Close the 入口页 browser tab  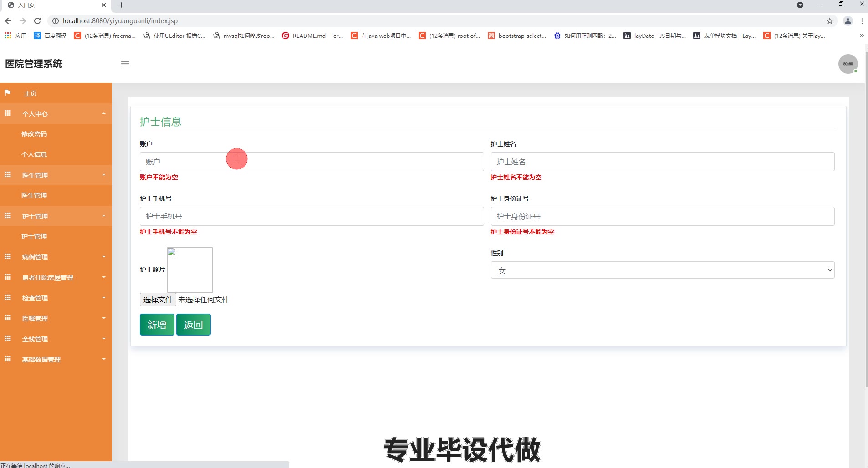104,5
